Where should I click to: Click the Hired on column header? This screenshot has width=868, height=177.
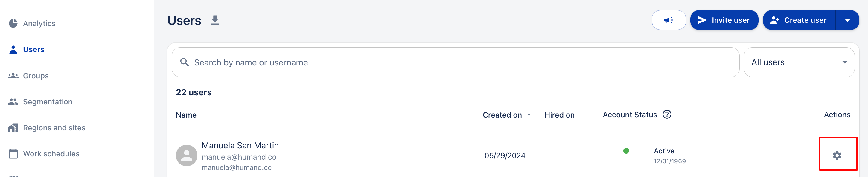pyautogui.click(x=559, y=115)
